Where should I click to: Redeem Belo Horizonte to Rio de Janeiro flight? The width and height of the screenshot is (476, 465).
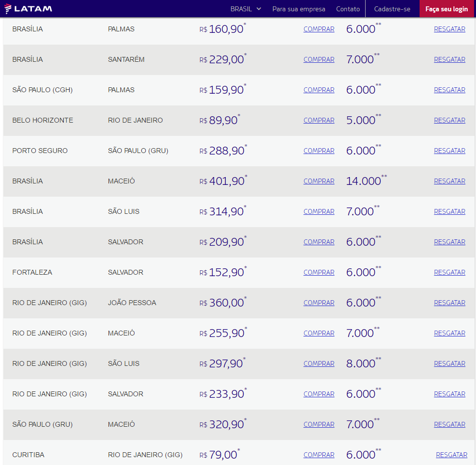click(x=450, y=120)
